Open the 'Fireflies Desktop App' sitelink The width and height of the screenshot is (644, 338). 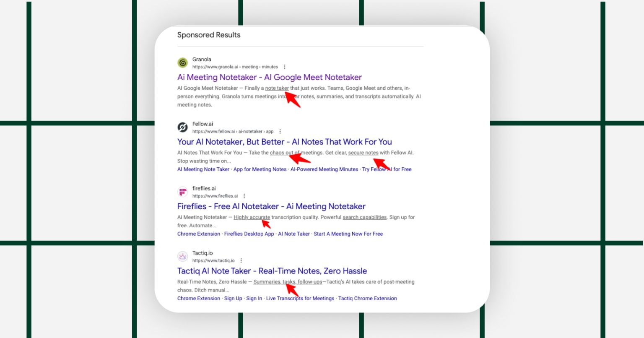click(x=249, y=234)
